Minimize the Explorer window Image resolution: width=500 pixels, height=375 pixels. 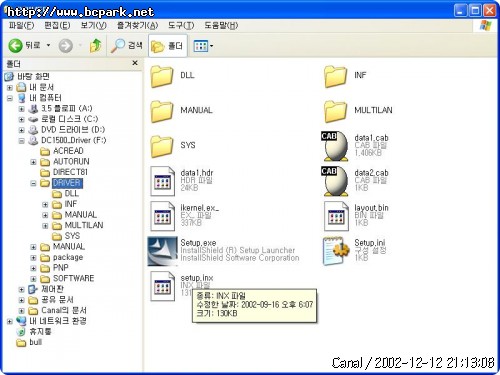coord(460,11)
